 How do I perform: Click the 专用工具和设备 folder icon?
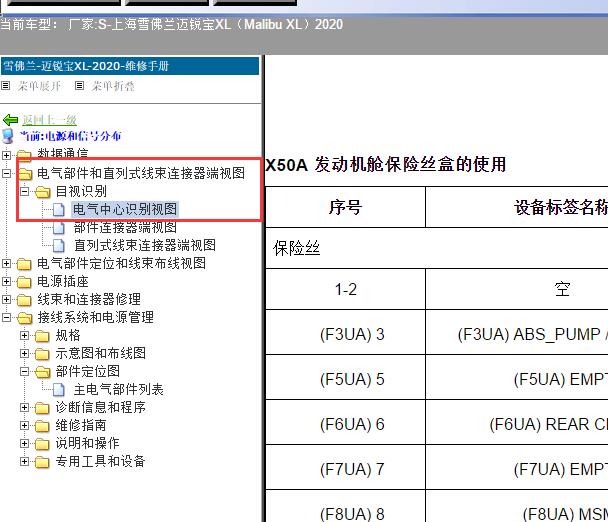[x=42, y=462]
